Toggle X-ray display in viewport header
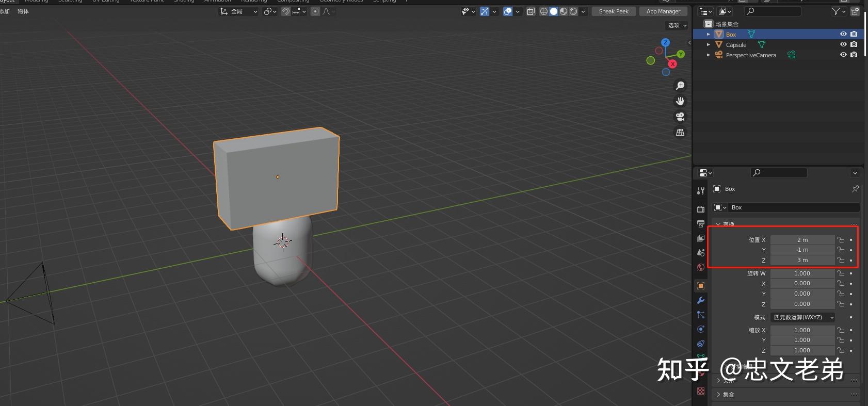 [x=531, y=11]
